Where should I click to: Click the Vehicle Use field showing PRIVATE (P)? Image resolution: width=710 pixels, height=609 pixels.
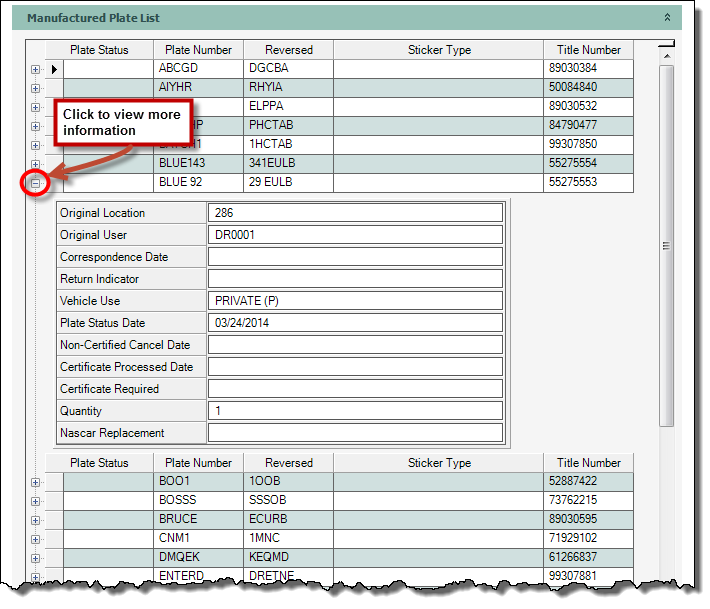click(355, 301)
